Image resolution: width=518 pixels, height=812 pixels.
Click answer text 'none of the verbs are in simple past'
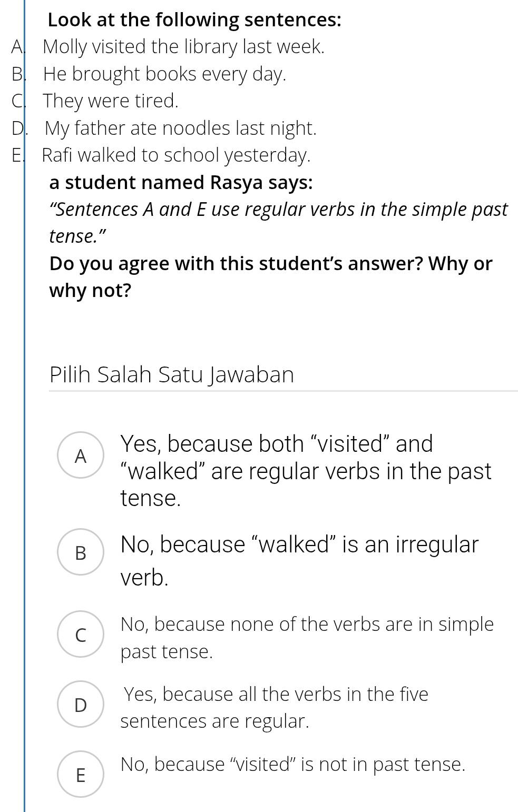307,638
